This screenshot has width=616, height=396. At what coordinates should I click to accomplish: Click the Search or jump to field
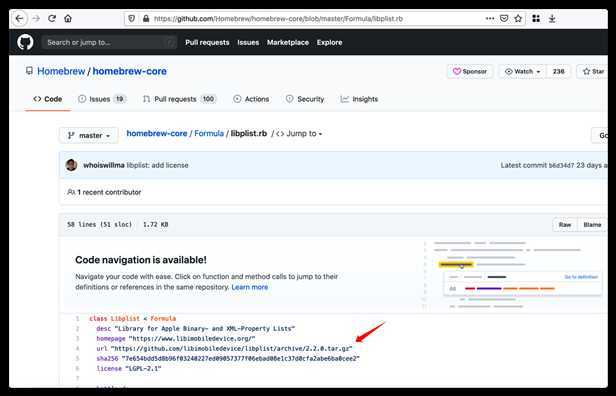[109, 42]
